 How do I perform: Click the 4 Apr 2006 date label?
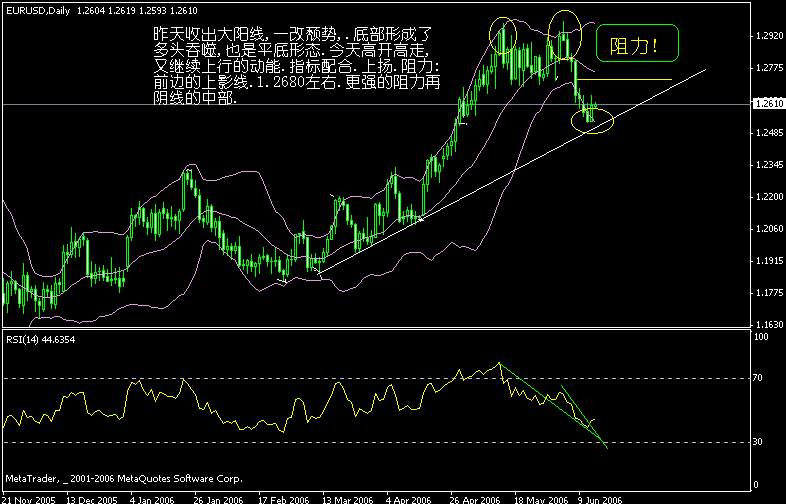click(409, 500)
